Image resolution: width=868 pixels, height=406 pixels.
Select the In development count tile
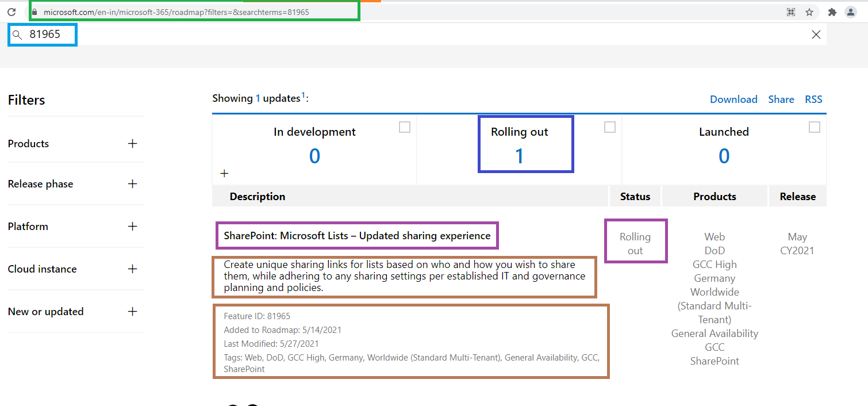314,150
